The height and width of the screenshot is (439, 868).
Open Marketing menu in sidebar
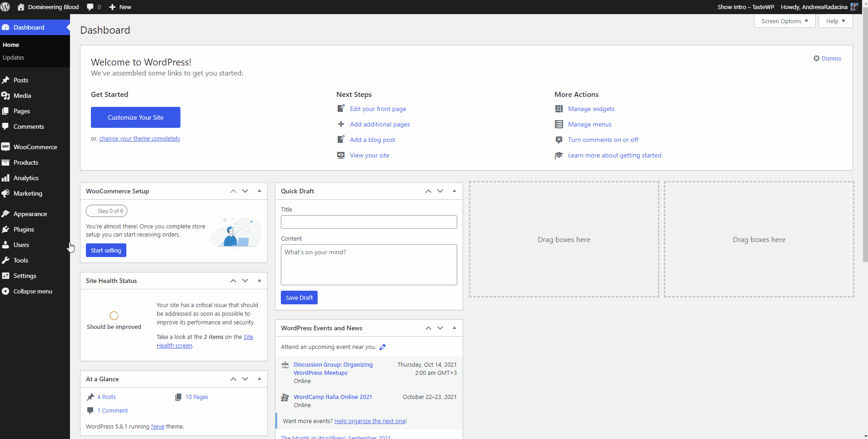(35, 193)
